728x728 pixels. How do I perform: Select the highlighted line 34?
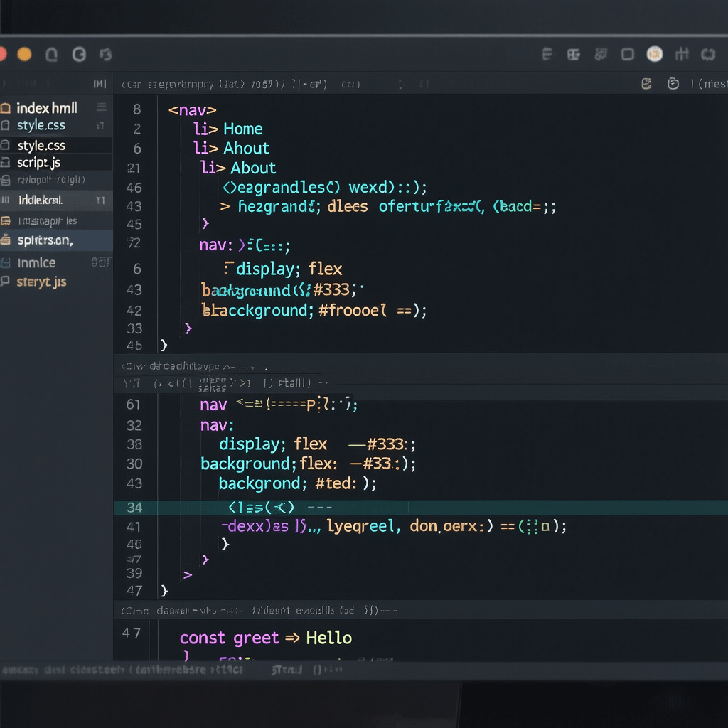(421, 508)
